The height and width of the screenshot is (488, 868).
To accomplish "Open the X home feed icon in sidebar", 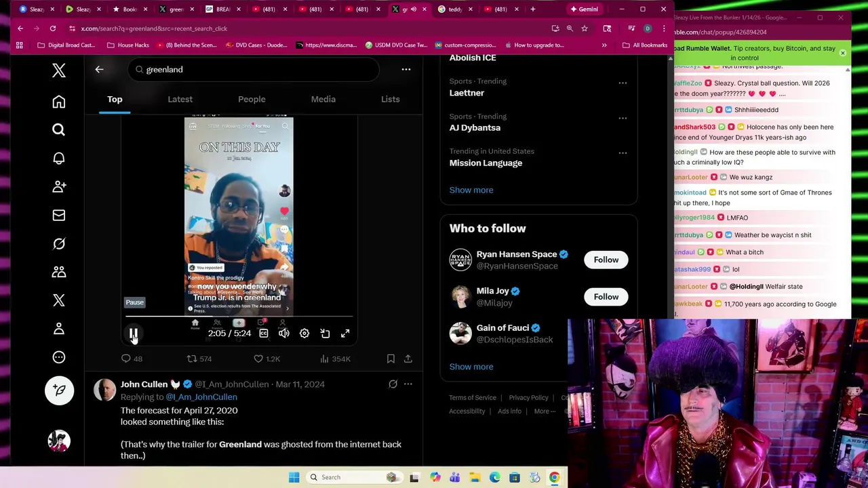I will [x=59, y=102].
